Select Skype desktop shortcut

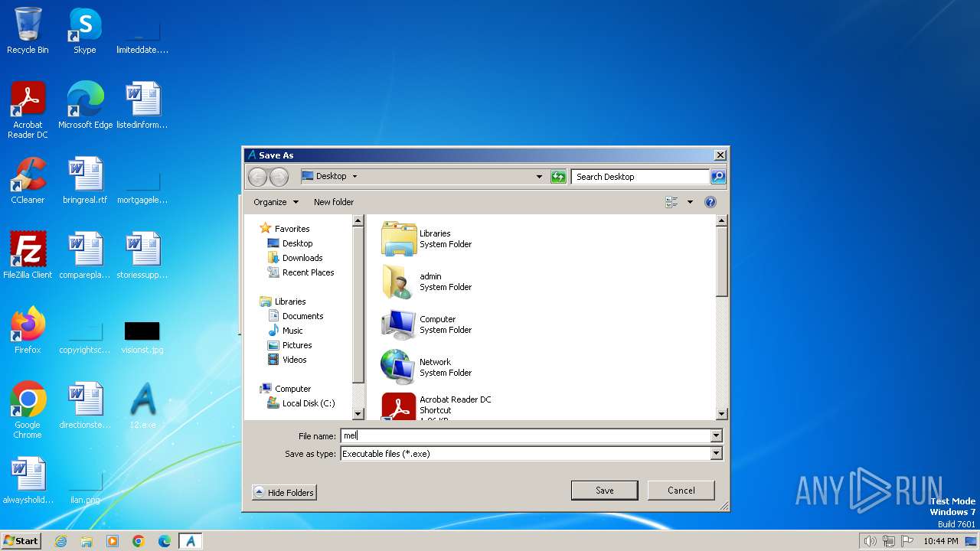pos(85,31)
